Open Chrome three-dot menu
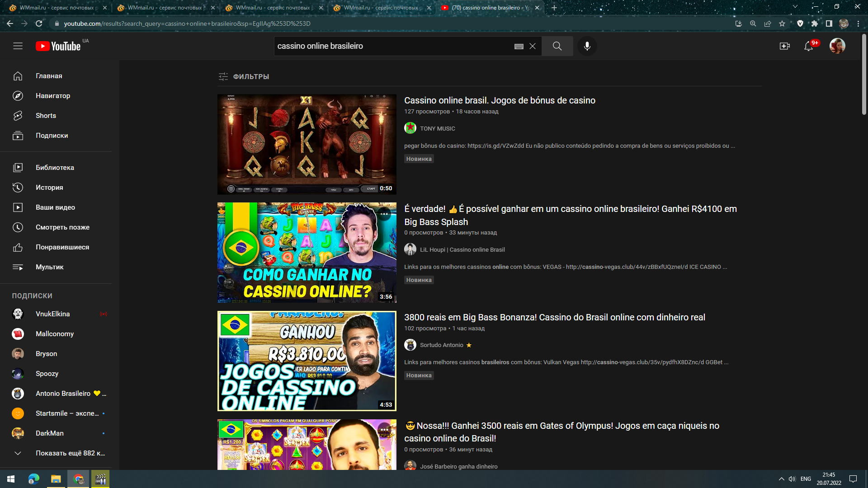This screenshot has height=488, width=868. [858, 23]
